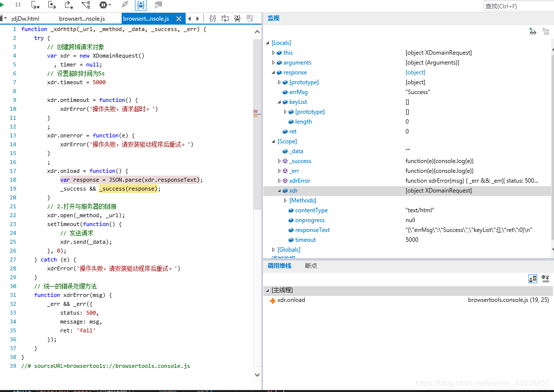554x392 pixels.
Task: Select the responseText watch row
Action: pyautogui.click(x=407, y=230)
